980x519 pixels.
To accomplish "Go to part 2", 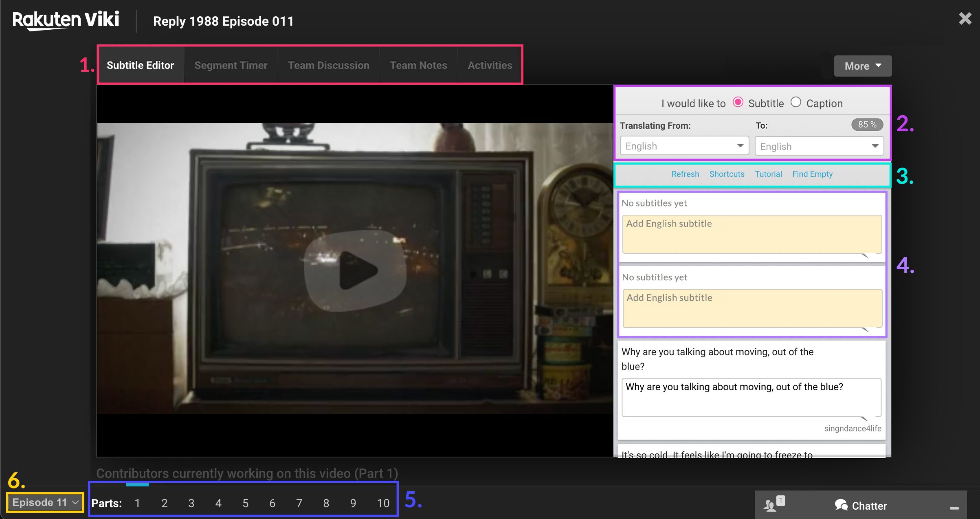I will [165, 503].
